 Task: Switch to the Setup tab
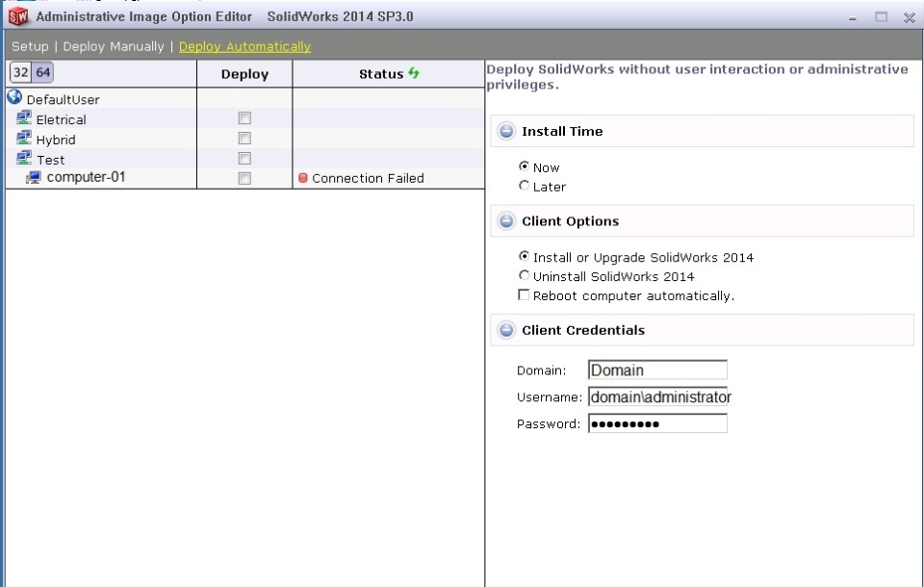[x=30, y=46]
